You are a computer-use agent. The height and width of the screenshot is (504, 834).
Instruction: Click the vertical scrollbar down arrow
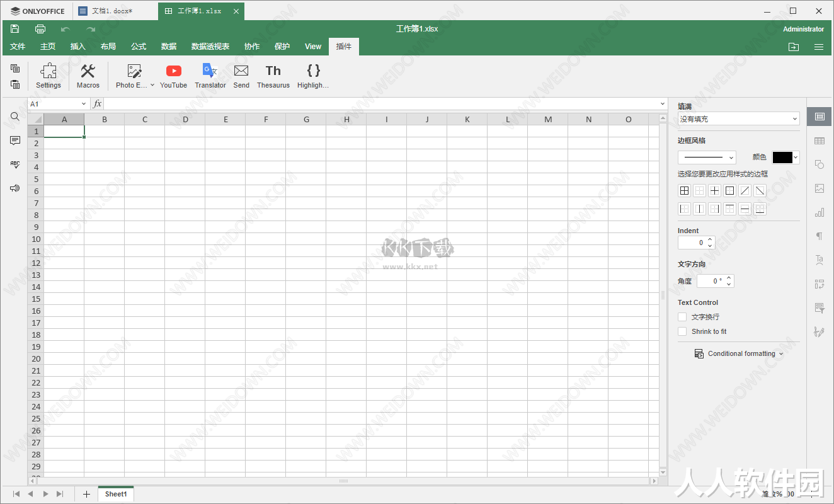663,472
